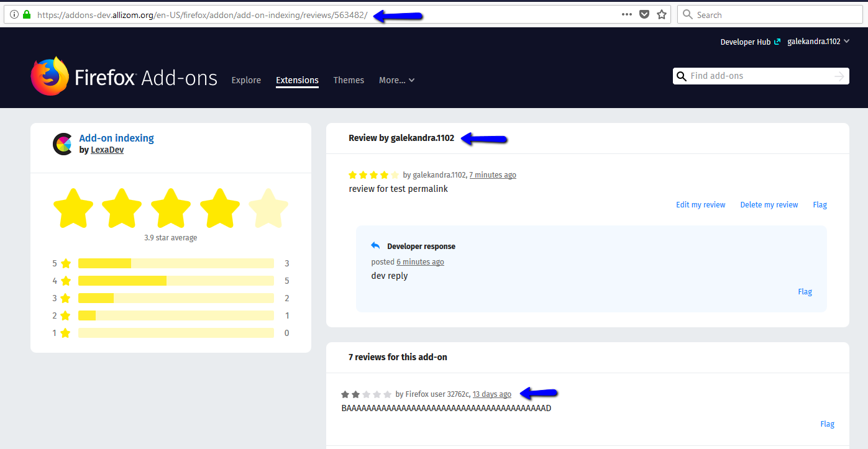Click the 3.9 star average text
The height and width of the screenshot is (449, 868).
171,238
